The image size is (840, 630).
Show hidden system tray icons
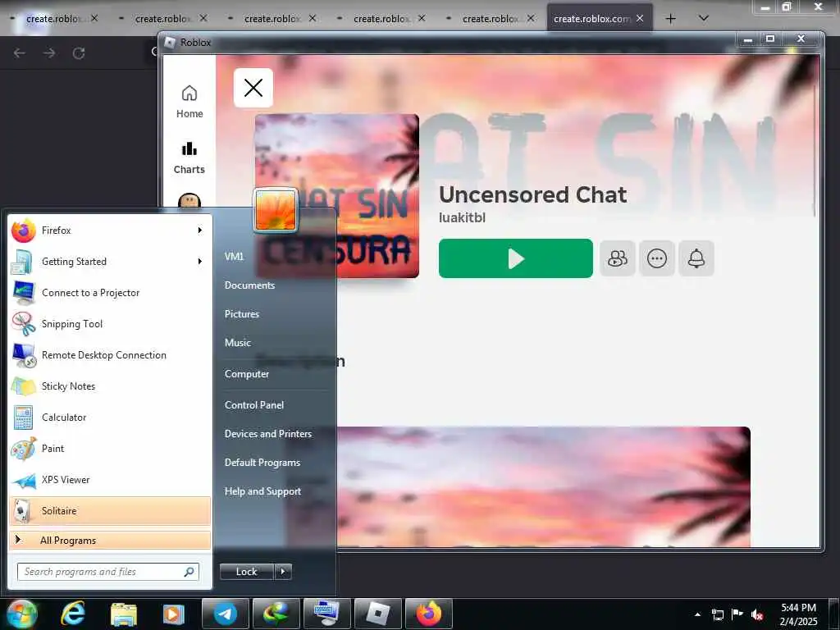click(x=697, y=614)
